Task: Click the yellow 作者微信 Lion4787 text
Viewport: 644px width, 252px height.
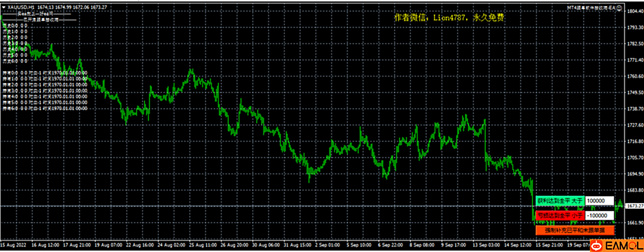Action: [x=450, y=18]
